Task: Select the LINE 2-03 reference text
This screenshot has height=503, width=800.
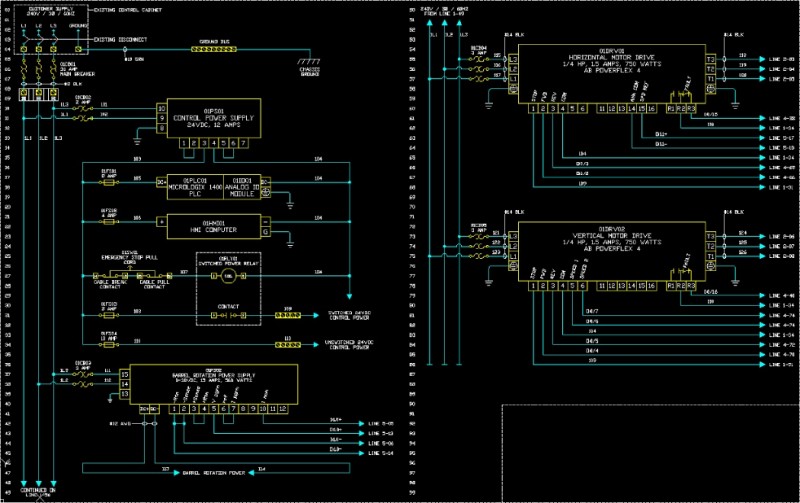Action: 782,59
